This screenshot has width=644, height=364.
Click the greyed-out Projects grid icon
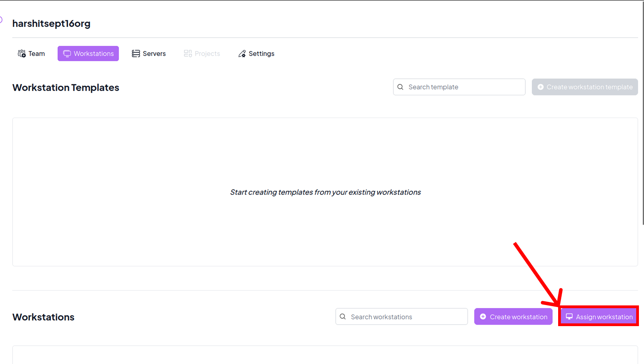coord(188,54)
